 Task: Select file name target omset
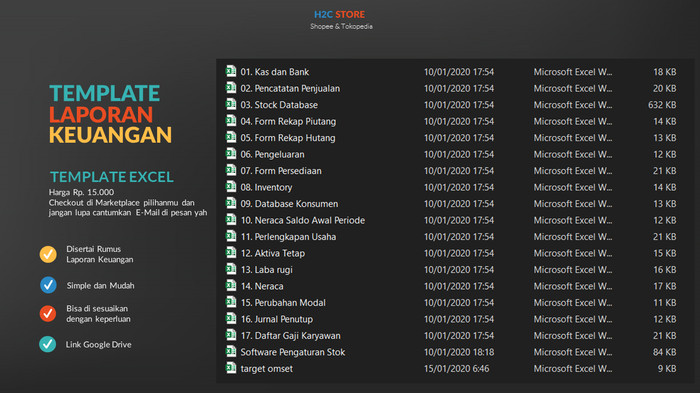tap(267, 369)
